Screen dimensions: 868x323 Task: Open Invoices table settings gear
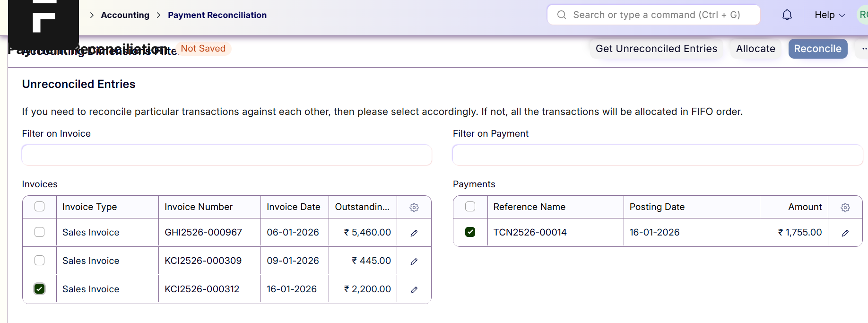point(414,208)
